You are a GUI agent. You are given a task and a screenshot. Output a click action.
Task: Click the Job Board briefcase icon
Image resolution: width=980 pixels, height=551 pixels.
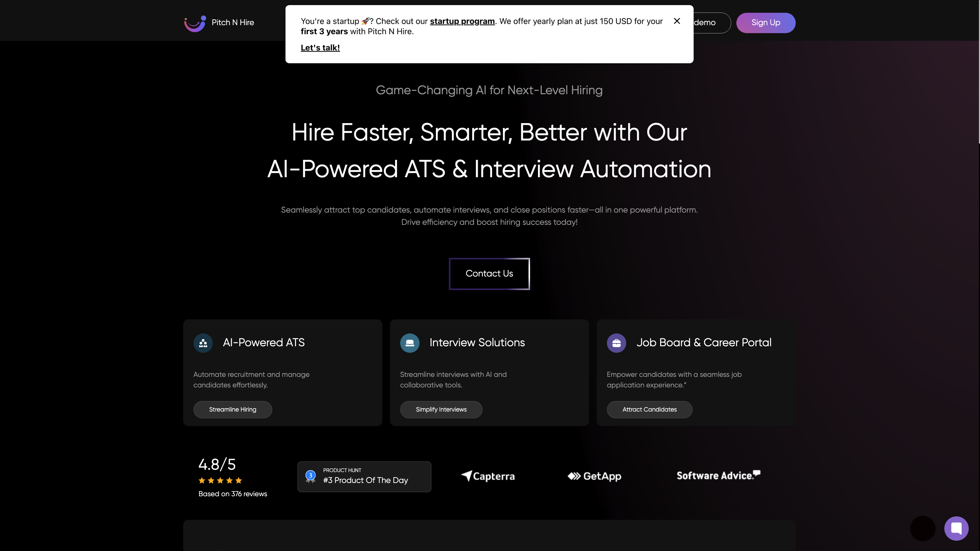(616, 343)
